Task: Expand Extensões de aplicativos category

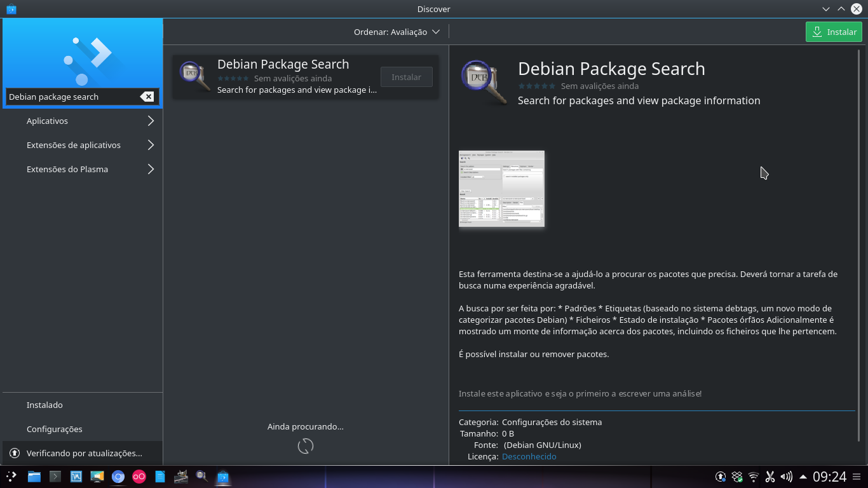Action: (83, 145)
